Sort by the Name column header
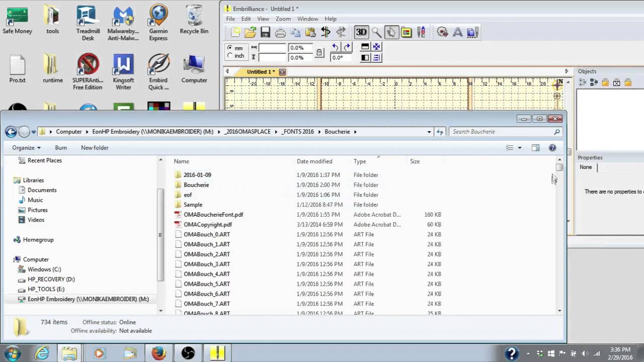This screenshot has width=644, height=362. (182, 161)
